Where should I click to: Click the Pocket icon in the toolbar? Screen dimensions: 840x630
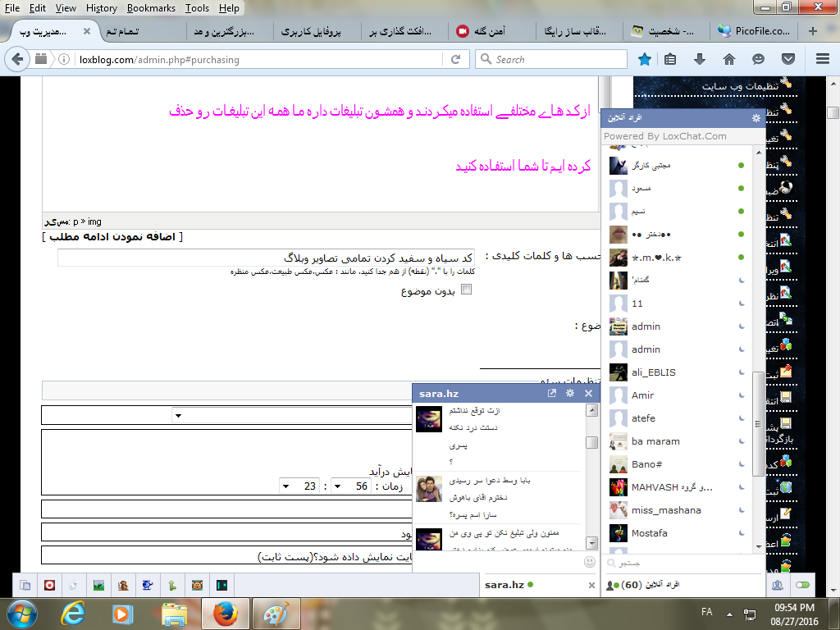pos(788,59)
